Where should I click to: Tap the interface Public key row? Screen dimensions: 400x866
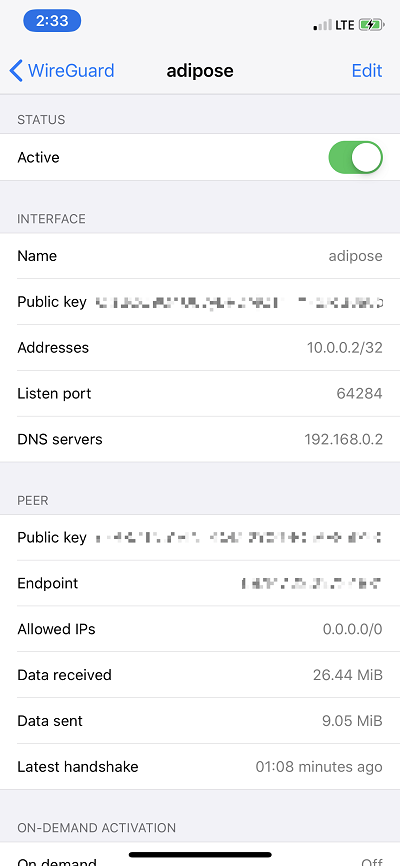[x=200, y=302]
